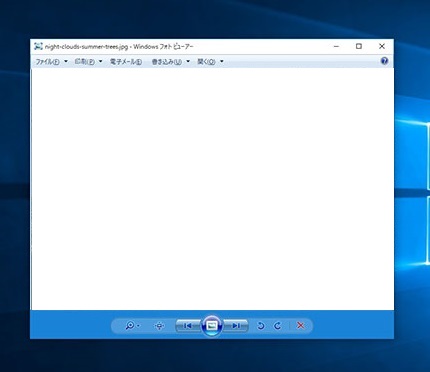Go to the next photo
The width and height of the screenshot is (430, 372).
pyautogui.click(x=236, y=326)
